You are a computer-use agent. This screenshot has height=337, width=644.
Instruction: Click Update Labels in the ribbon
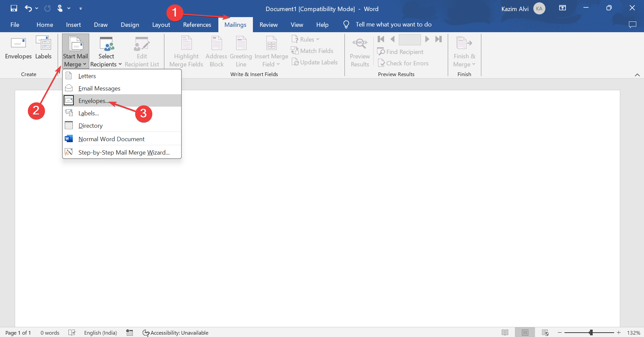point(314,62)
